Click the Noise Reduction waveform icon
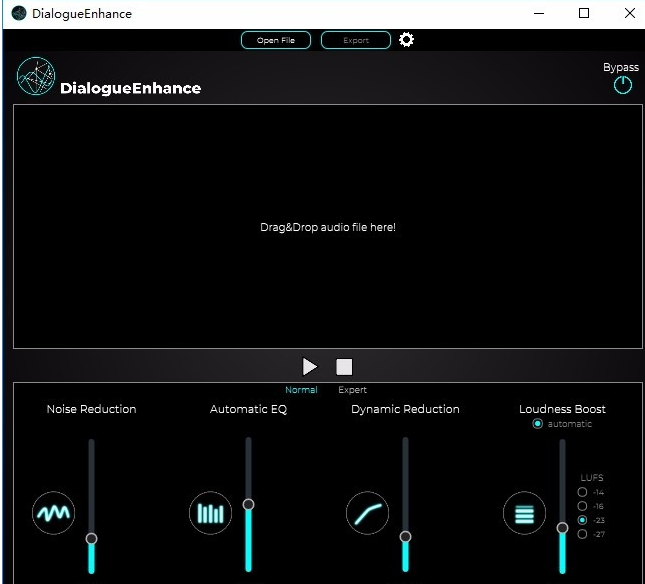The height and width of the screenshot is (584, 645). pyautogui.click(x=53, y=513)
